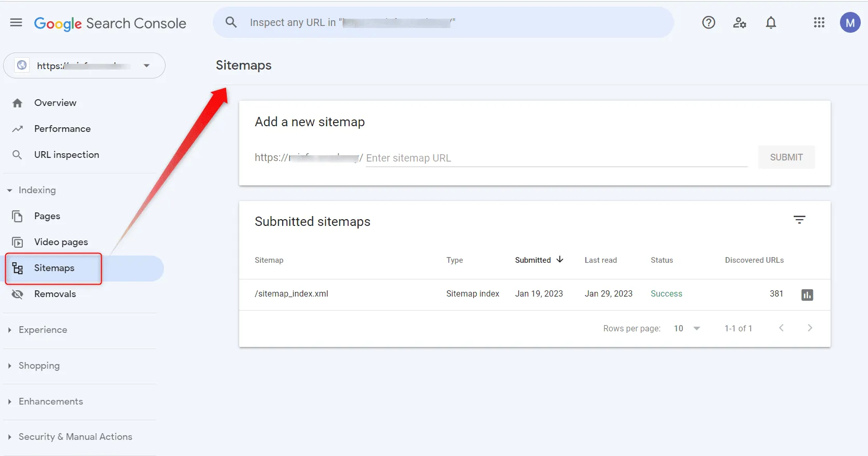Viewport: 868px width, 456px height.
Task: Open the account avatar M
Action: (850, 22)
